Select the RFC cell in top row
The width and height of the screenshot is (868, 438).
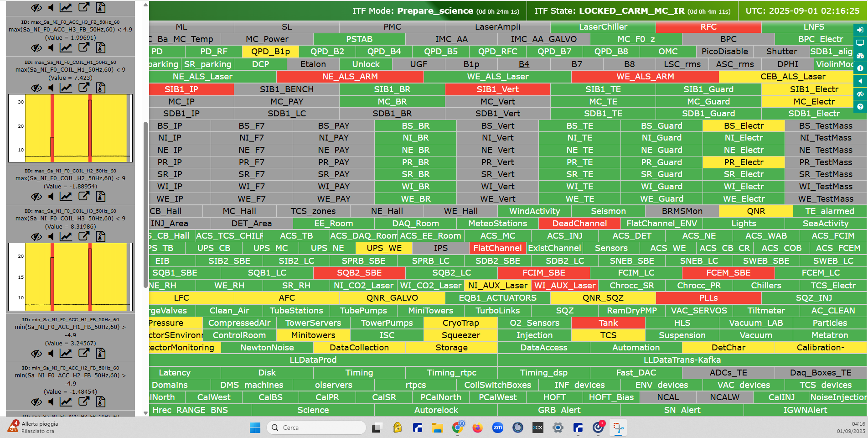(708, 27)
